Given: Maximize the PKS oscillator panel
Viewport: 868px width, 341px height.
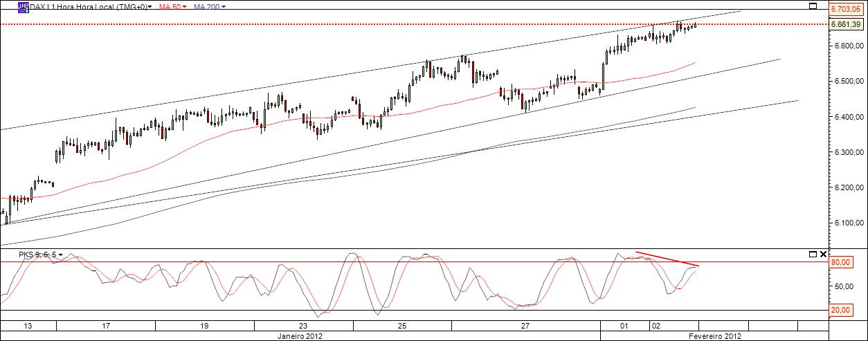Looking at the screenshot, I should point(813,255).
